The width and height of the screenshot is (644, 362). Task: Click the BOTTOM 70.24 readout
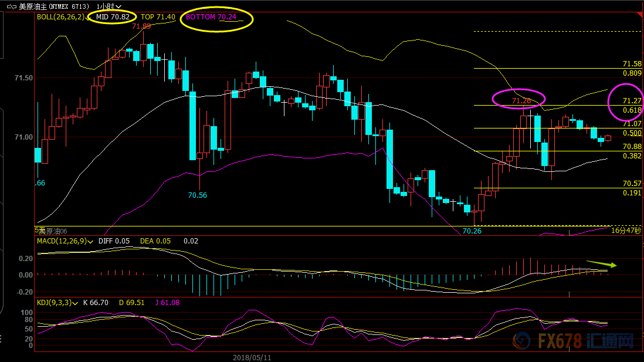211,17
